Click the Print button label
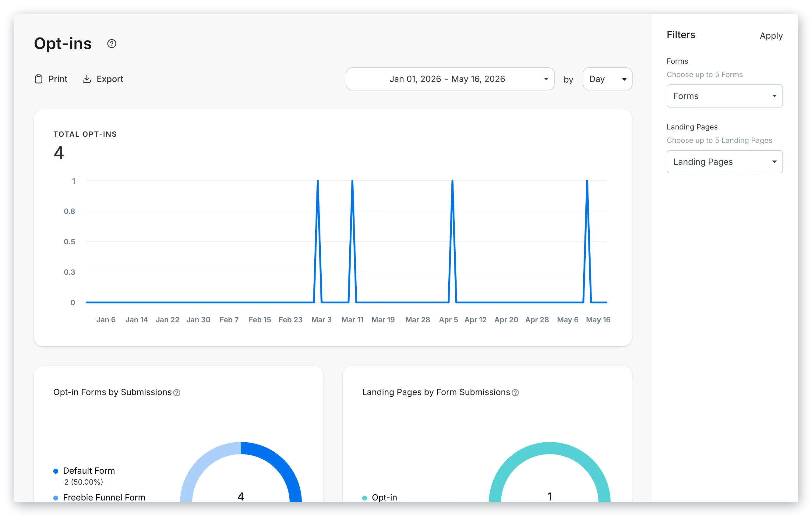This screenshot has width=812, height=516. tap(58, 79)
